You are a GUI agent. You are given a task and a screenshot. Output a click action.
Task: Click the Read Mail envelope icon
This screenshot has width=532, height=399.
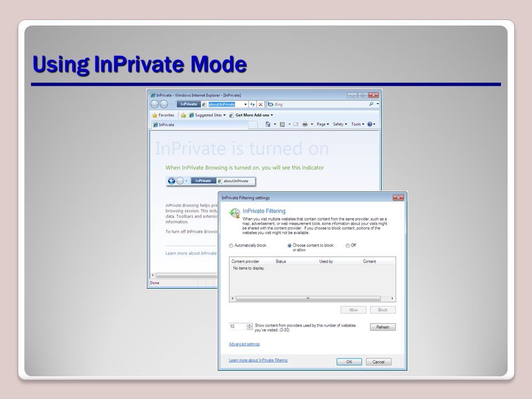pos(296,124)
